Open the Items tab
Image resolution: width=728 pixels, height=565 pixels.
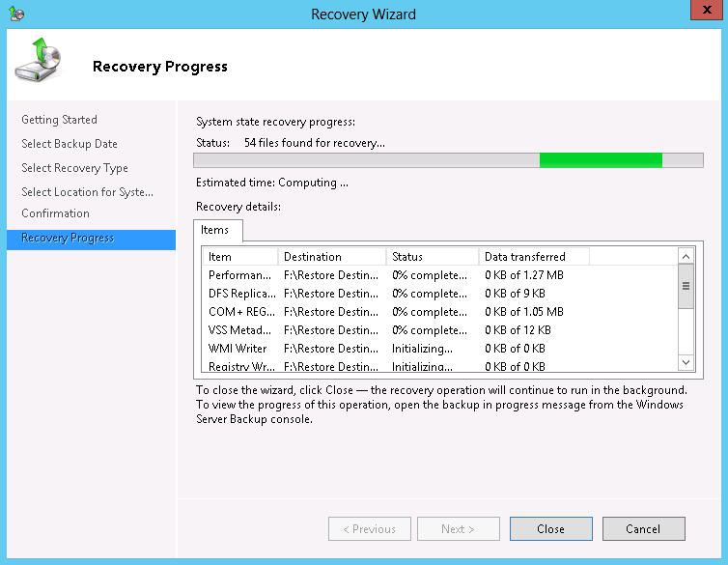point(214,230)
